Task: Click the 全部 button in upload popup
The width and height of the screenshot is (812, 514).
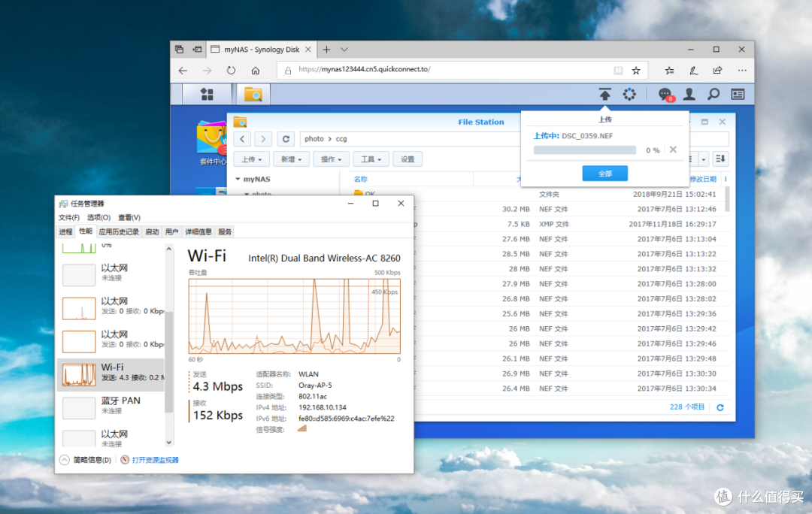Action: tap(604, 174)
